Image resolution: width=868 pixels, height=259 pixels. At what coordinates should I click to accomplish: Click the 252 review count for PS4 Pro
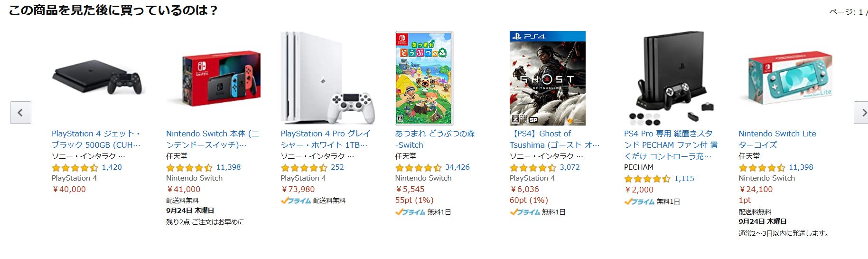click(337, 167)
